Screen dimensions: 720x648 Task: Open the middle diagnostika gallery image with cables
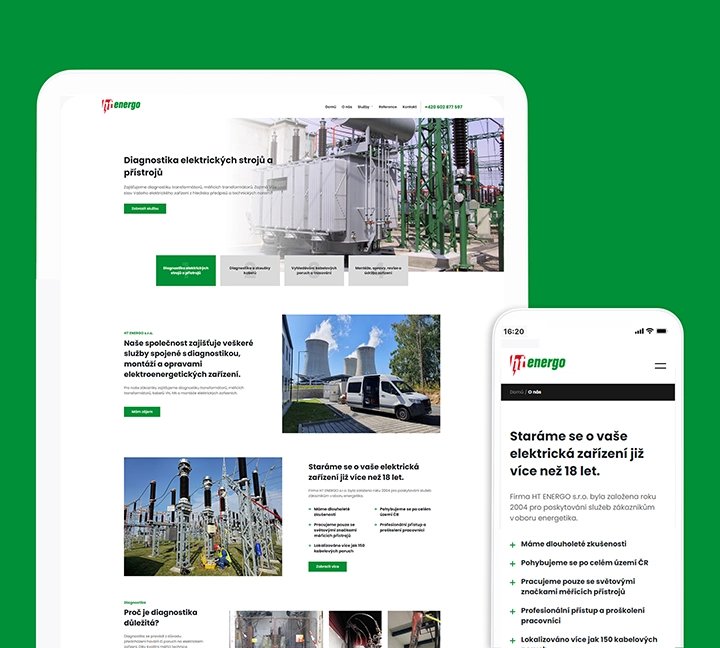(x=355, y=629)
